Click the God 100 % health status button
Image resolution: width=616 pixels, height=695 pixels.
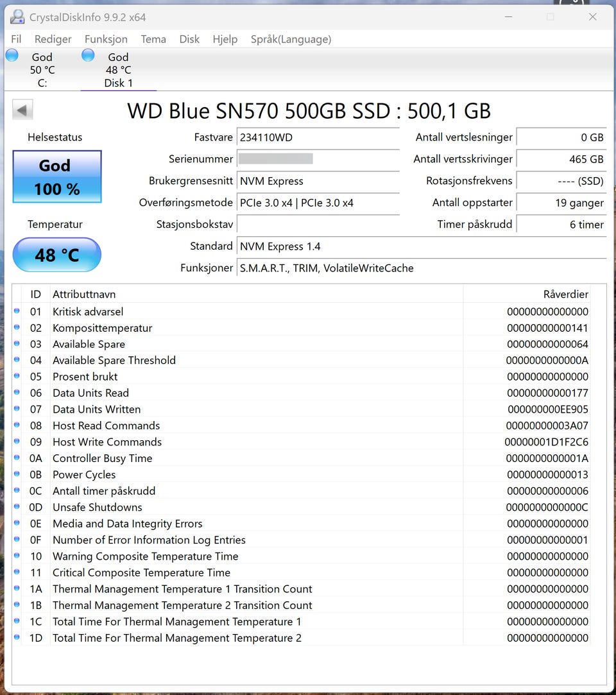click(57, 176)
